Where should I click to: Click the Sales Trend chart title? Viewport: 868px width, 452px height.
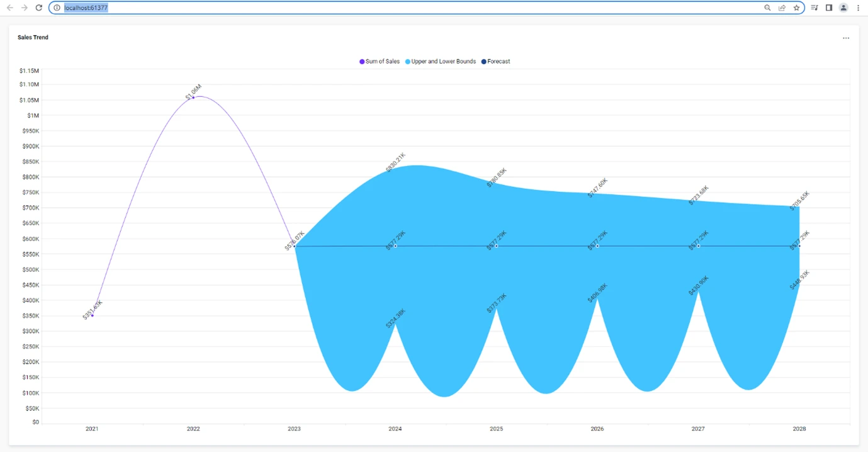[x=33, y=37]
